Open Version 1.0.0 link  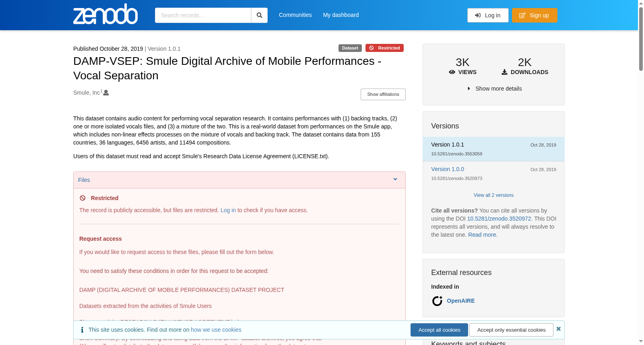tap(448, 169)
